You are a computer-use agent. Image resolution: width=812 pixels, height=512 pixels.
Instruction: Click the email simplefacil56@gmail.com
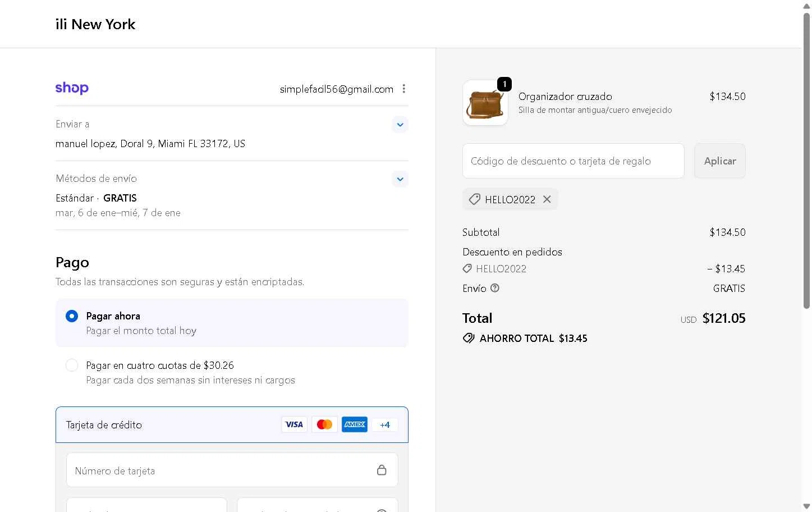click(337, 89)
